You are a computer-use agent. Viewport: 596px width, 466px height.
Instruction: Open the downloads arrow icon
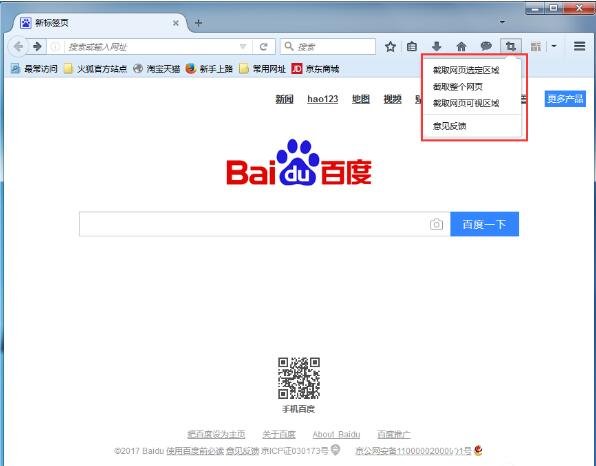coord(436,47)
